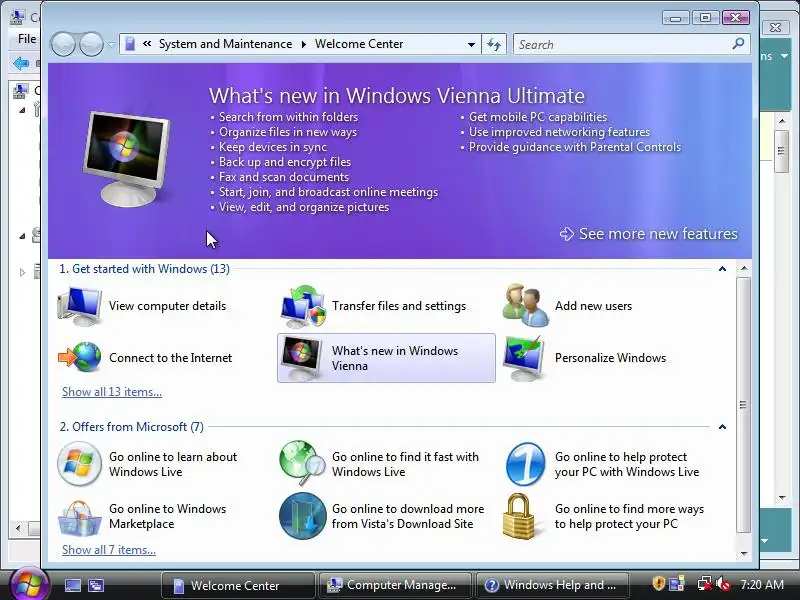
Task: Click the security shield tray icon
Action: tap(658, 584)
